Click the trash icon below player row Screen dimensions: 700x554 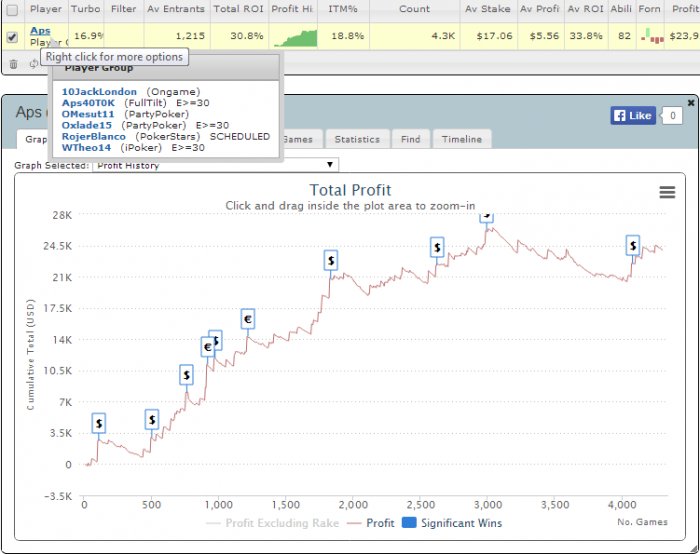tap(13, 63)
